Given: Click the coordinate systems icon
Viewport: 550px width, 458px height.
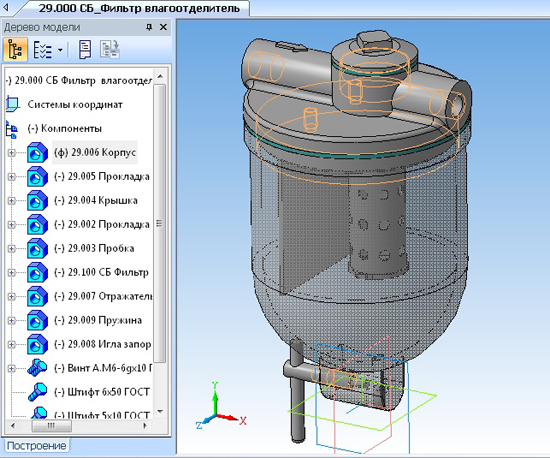Looking at the screenshot, I should pos(13,105).
